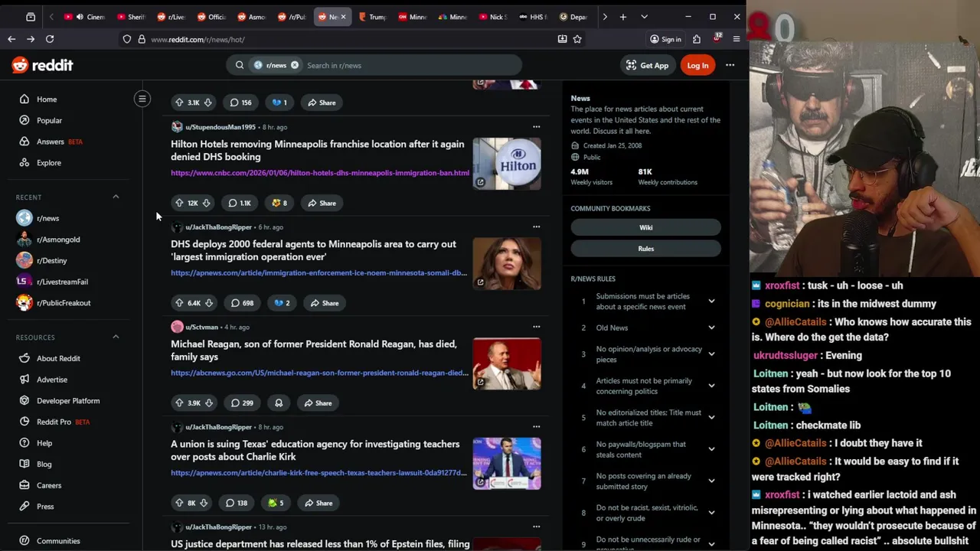
Task: Click the award icon on DHS post
Action: coord(281,303)
